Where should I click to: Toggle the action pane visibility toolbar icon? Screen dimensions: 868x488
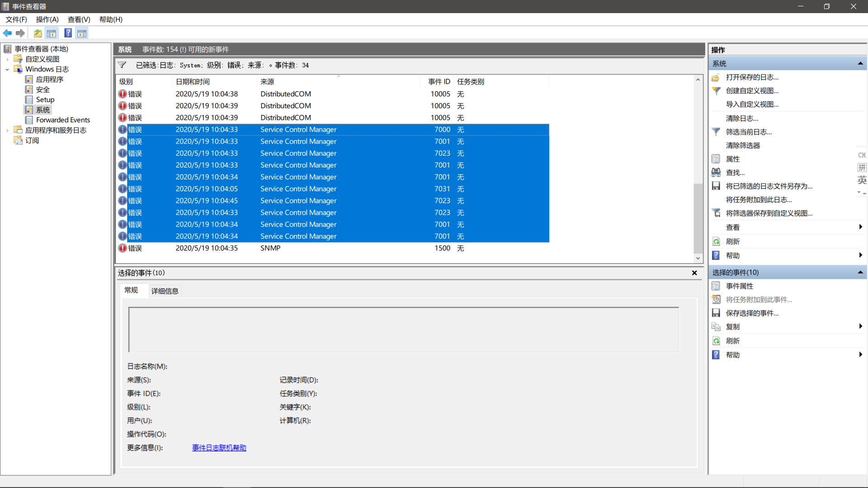coord(82,33)
